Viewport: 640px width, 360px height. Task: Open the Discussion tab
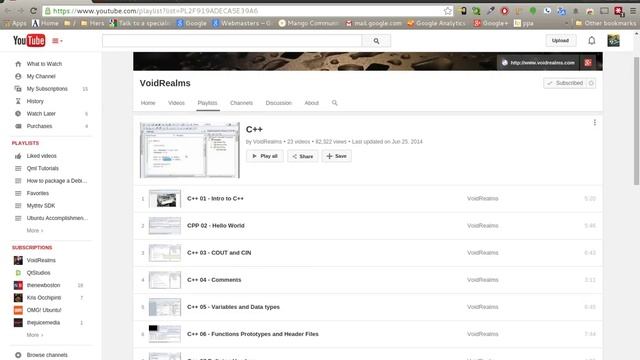click(x=278, y=103)
